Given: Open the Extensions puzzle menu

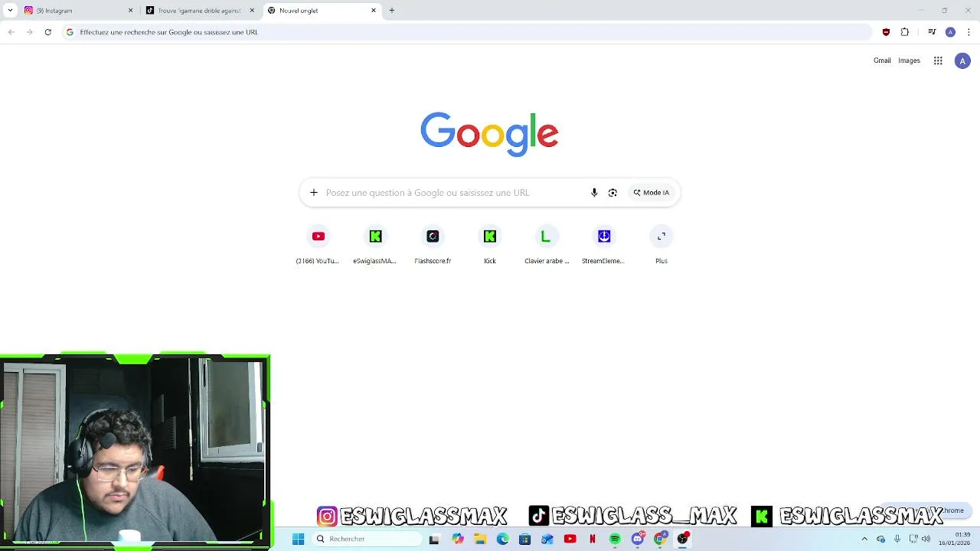Looking at the screenshot, I should (x=905, y=32).
